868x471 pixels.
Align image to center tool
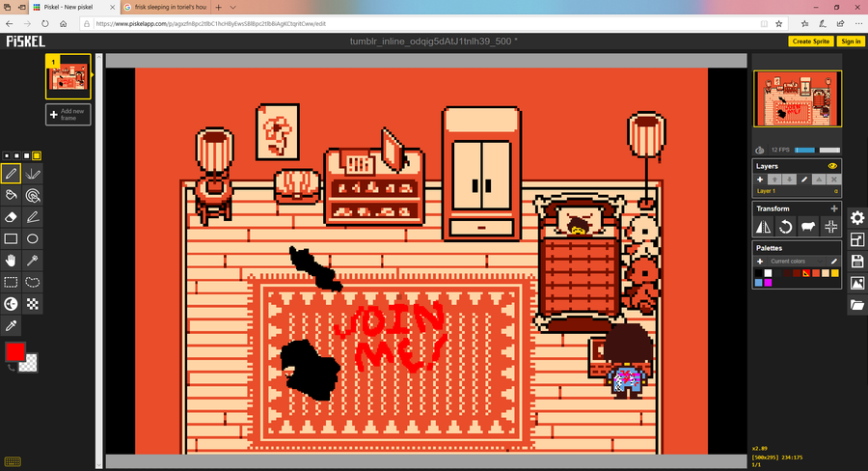click(x=830, y=227)
